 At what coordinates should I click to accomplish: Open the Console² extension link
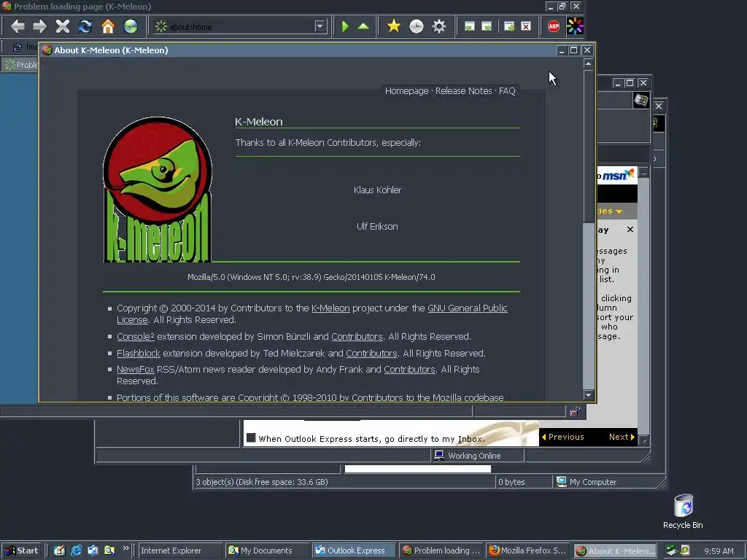135,337
